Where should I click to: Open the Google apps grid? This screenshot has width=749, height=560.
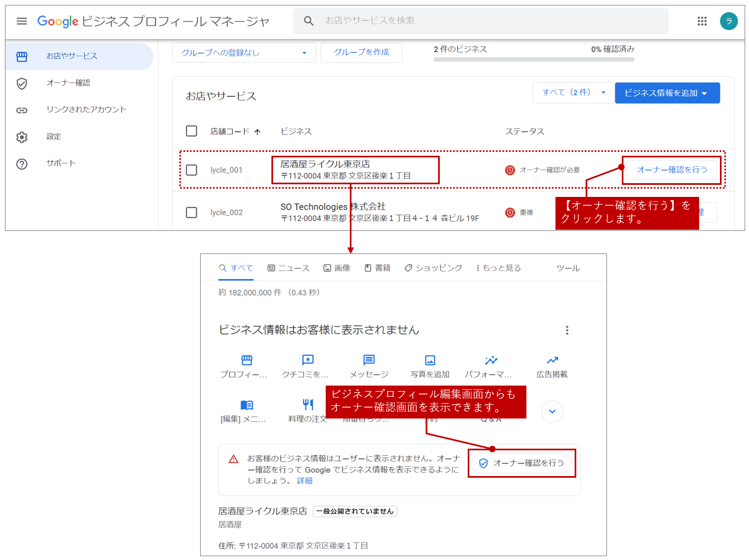(702, 21)
